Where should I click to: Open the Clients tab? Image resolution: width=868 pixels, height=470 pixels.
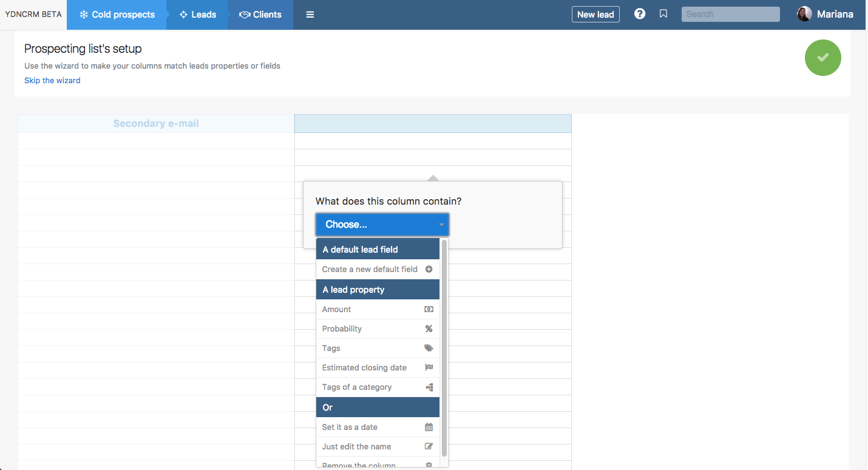click(x=261, y=15)
